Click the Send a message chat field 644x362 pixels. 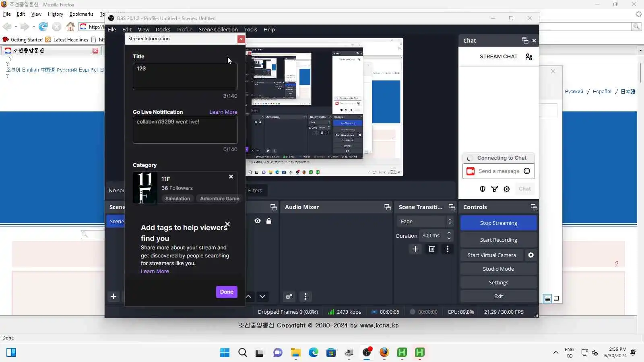(x=499, y=171)
